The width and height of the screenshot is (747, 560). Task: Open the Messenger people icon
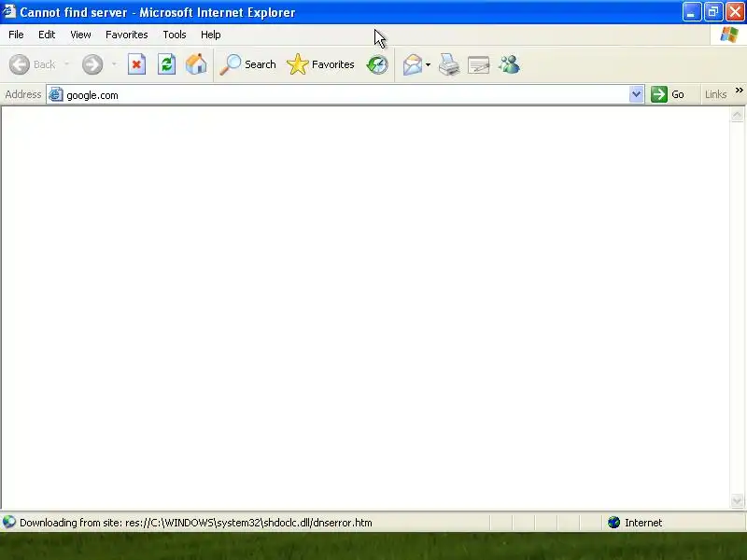tap(509, 64)
